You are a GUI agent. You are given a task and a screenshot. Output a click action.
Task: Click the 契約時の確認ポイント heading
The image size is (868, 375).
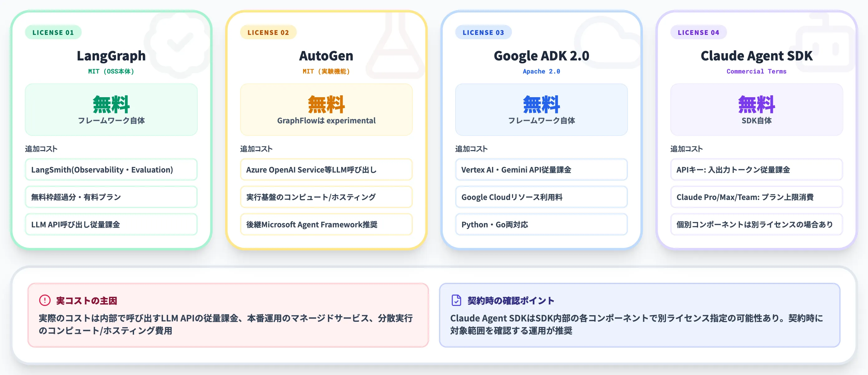click(511, 301)
